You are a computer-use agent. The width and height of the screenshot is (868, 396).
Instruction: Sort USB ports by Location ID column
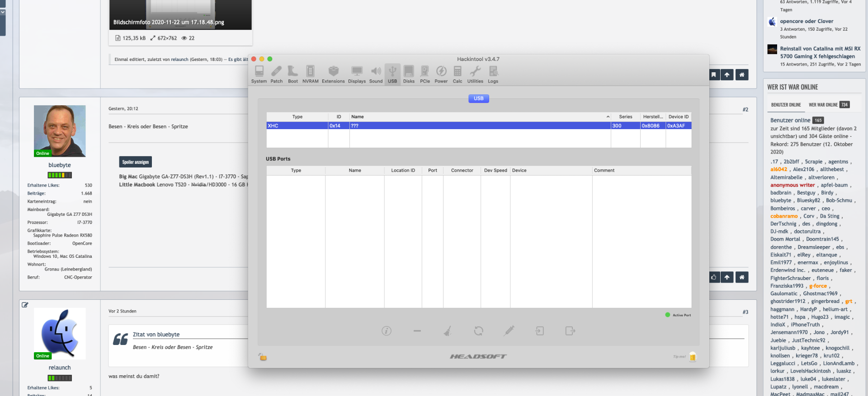tap(403, 171)
